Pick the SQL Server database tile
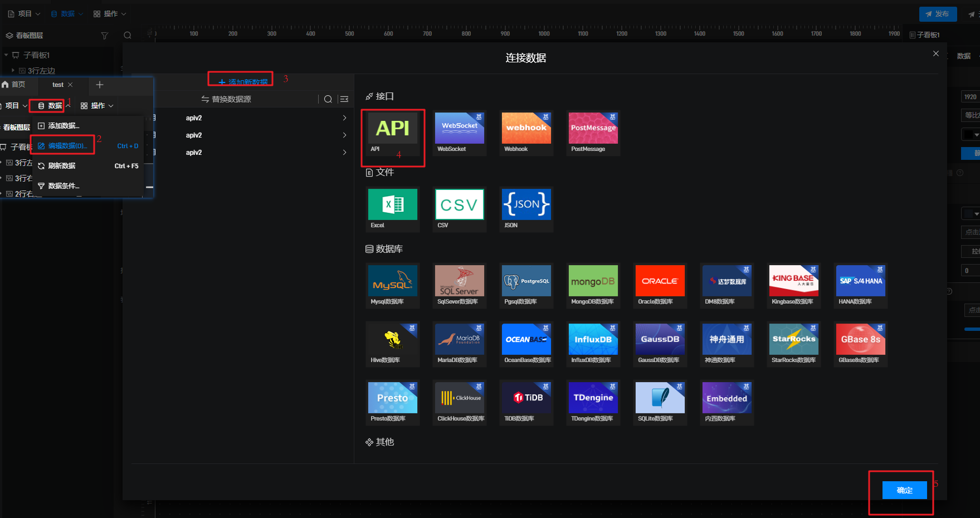 coord(460,286)
